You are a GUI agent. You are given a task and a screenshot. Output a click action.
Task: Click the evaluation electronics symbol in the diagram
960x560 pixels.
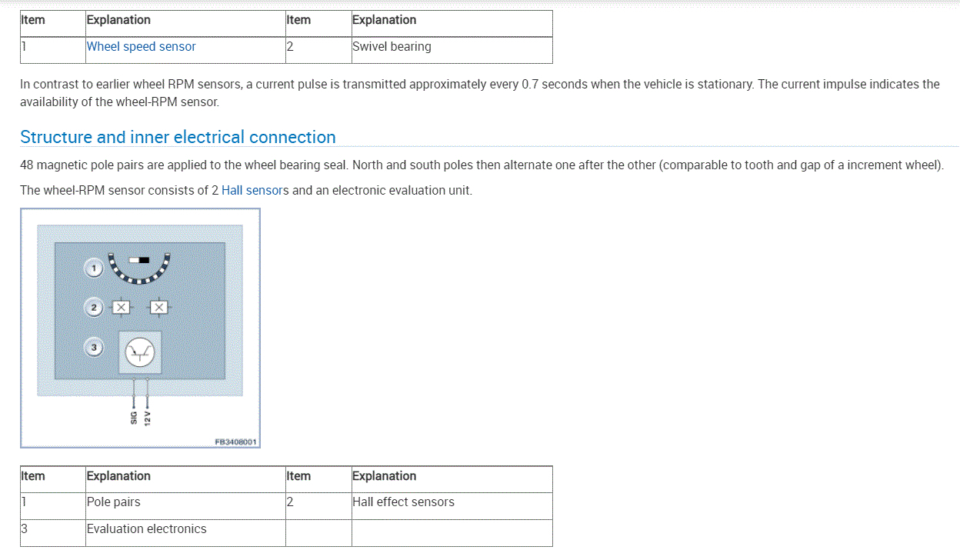tap(140, 353)
